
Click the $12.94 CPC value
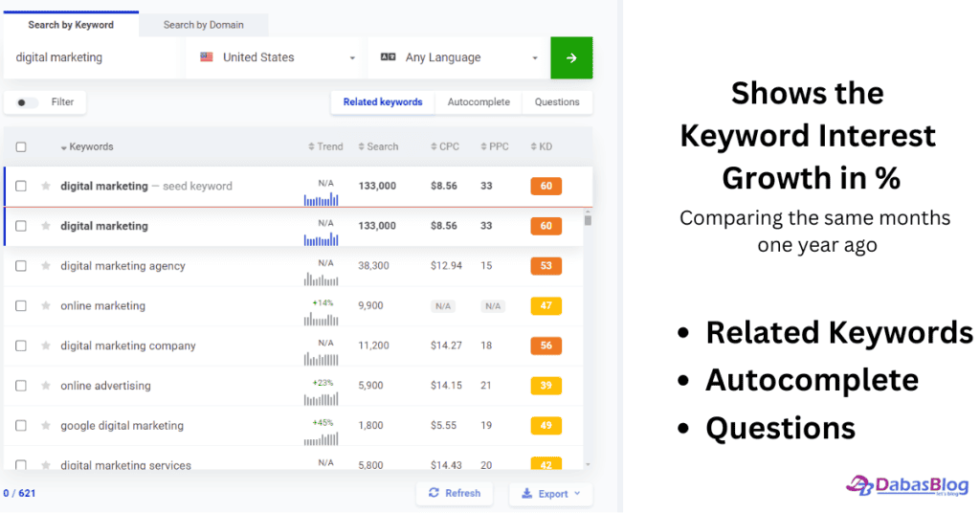click(x=446, y=265)
